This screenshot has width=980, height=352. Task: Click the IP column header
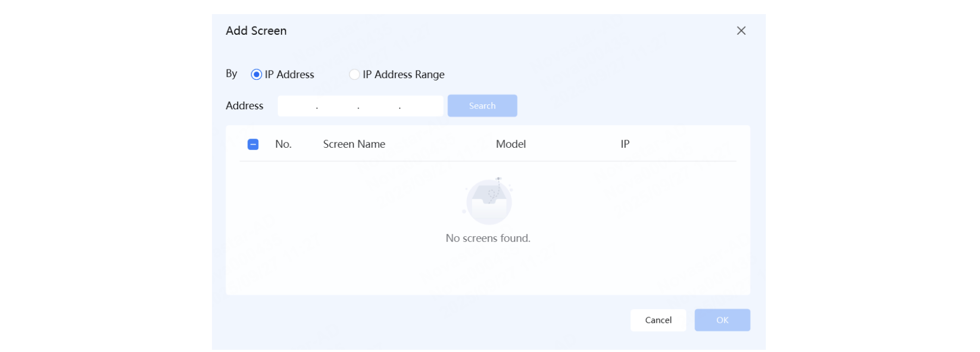pyautogui.click(x=625, y=144)
